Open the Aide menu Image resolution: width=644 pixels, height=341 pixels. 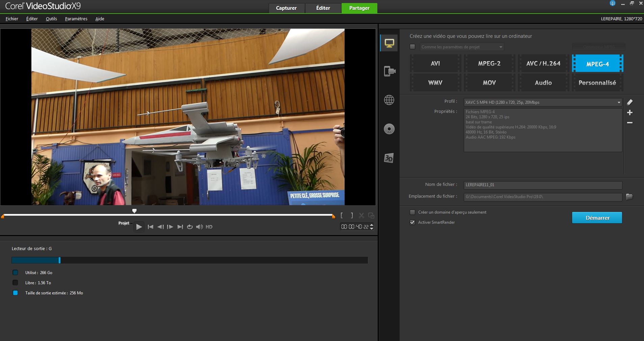(100, 19)
